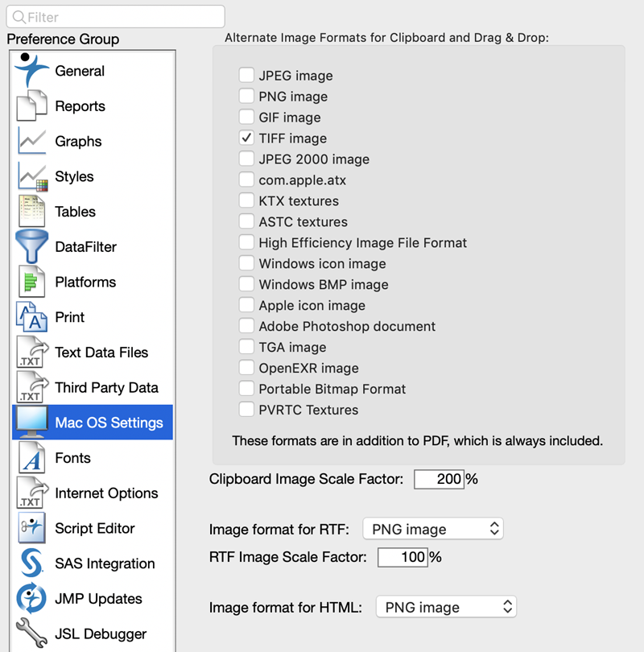
Task: Click the JSL Debugger wrench icon
Action: click(x=31, y=633)
